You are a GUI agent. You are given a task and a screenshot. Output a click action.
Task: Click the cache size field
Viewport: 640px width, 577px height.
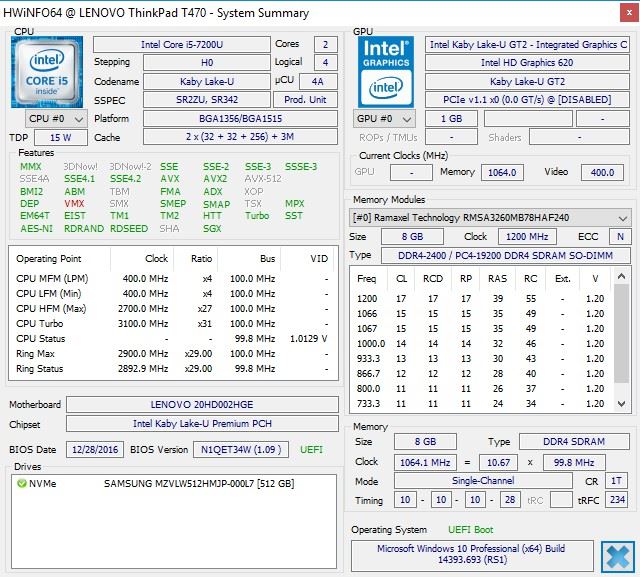240,137
